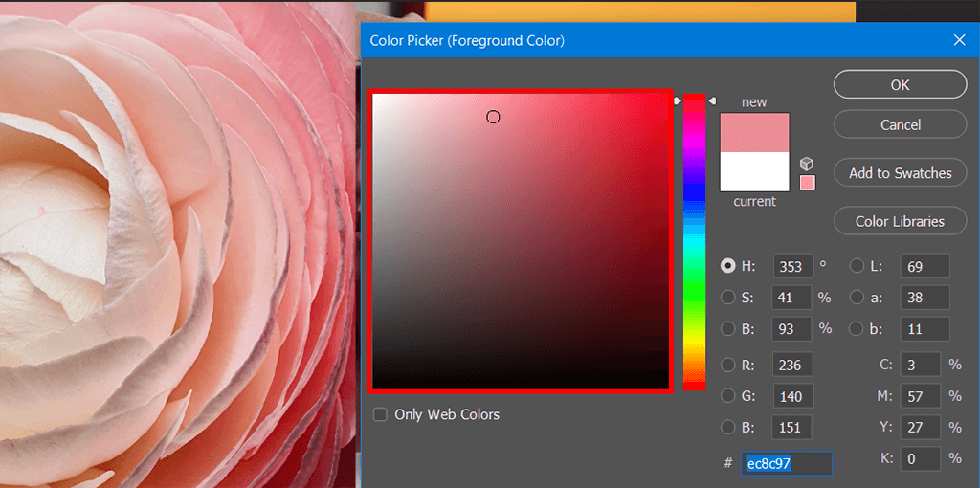980x488 pixels.
Task: Click the Cancel button
Action: [900, 124]
